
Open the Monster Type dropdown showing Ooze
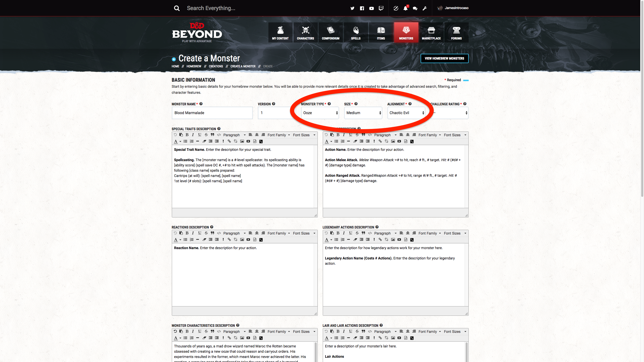tap(320, 113)
